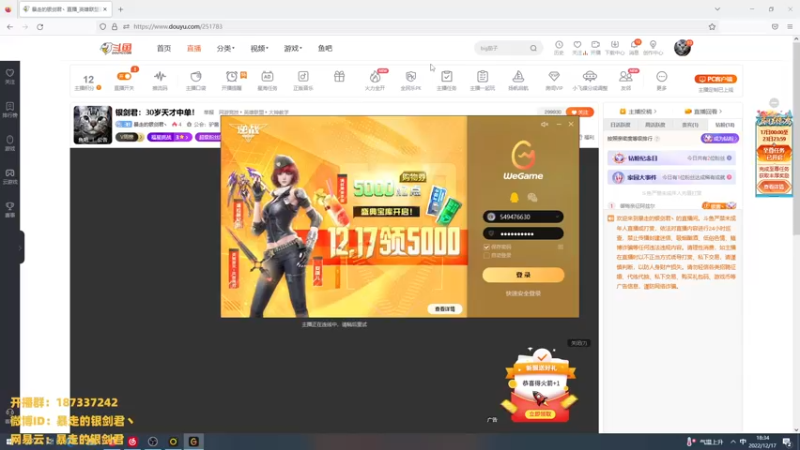Open the diamond VIP icon

coord(554,77)
